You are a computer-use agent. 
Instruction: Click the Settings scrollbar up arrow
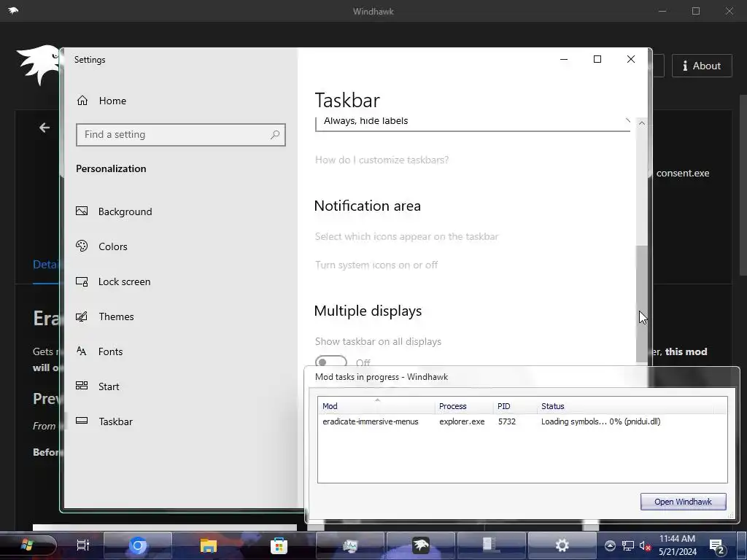point(642,123)
